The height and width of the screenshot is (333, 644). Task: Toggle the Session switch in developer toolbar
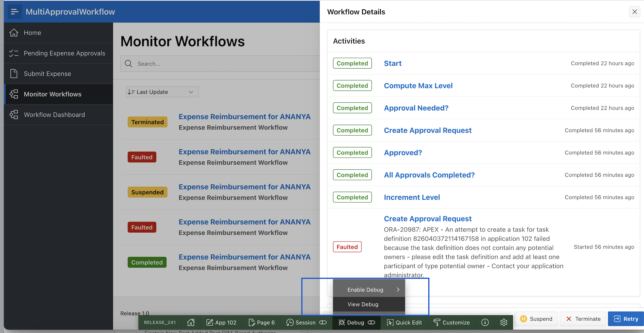(x=323, y=322)
